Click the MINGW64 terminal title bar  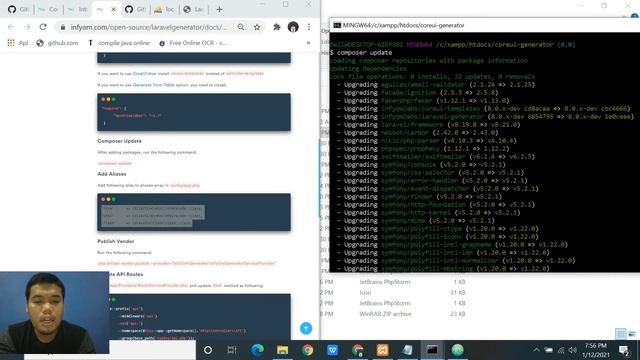point(484,25)
